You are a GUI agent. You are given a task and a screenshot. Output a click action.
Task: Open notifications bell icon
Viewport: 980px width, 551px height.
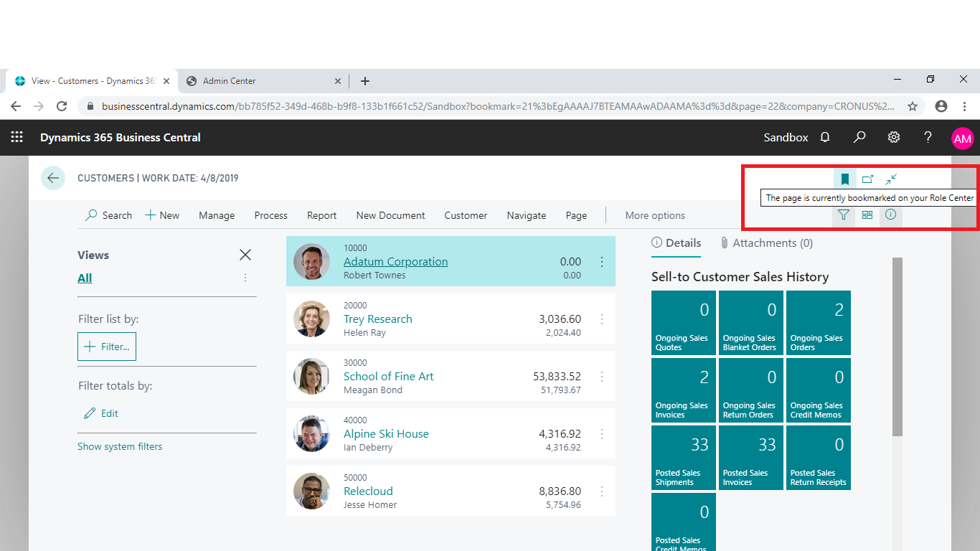[x=825, y=137]
